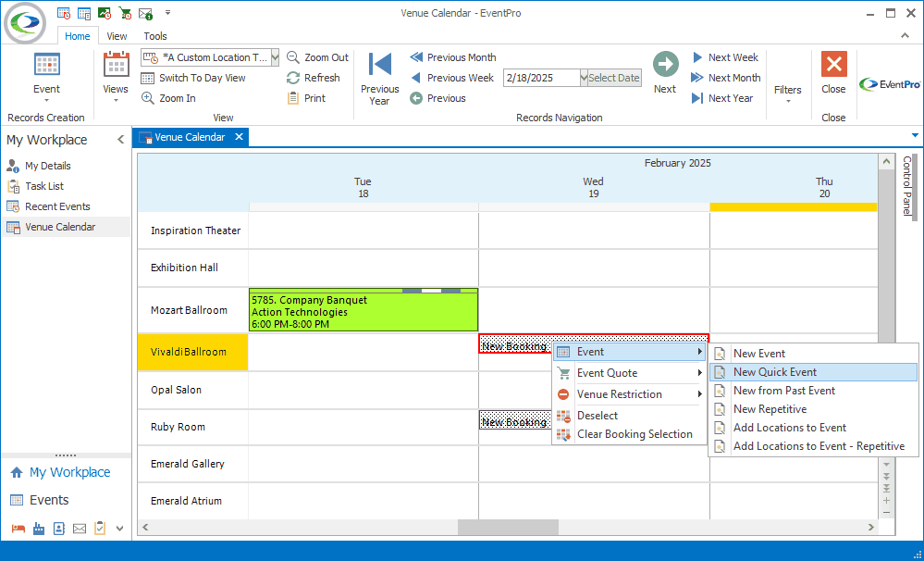Choose New Event from submenu
This screenshot has width=924, height=561.
tap(813, 354)
